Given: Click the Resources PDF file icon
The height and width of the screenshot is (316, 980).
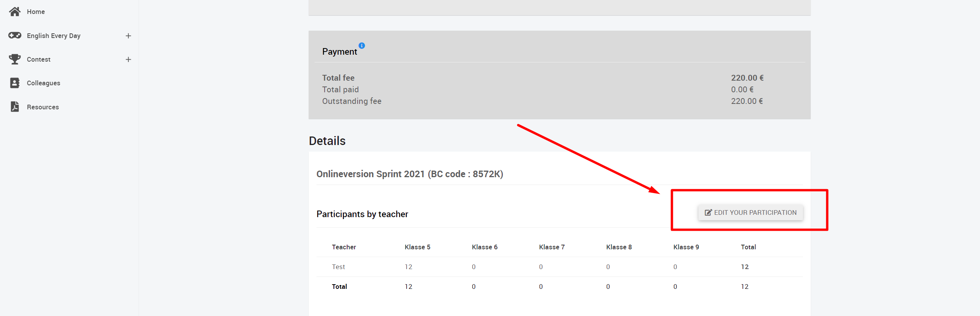Looking at the screenshot, I should (x=15, y=107).
